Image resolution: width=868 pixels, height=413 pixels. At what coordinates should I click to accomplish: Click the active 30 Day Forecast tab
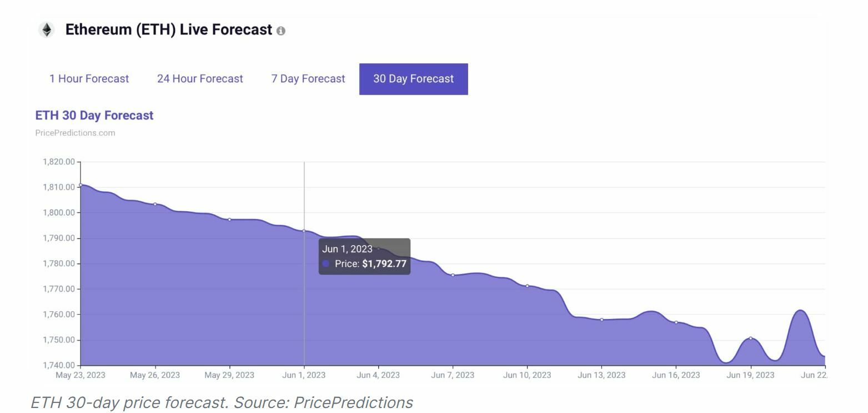(413, 79)
